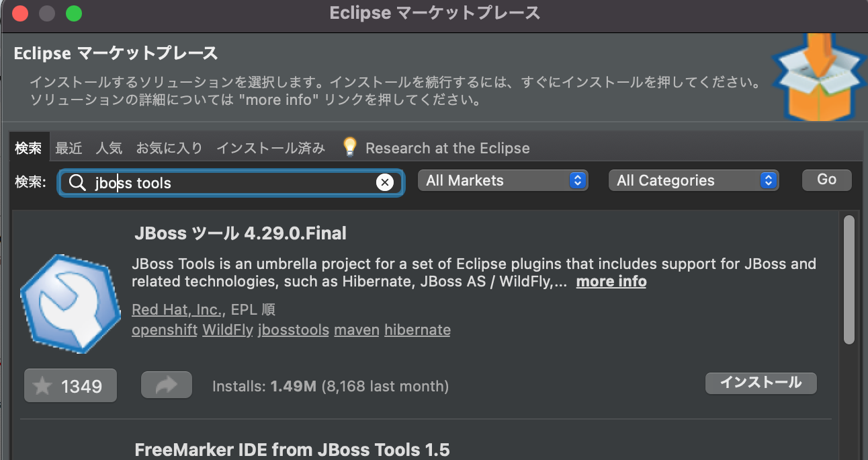The width and height of the screenshot is (868, 460).
Task: Clear the search with the X icon
Action: coord(385,182)
